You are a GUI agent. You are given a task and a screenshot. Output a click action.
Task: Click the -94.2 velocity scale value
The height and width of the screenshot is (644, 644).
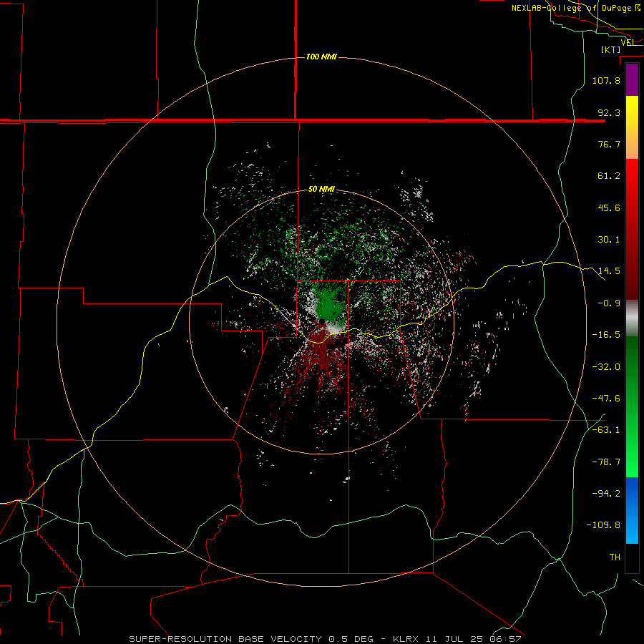[x=606, y=494]
